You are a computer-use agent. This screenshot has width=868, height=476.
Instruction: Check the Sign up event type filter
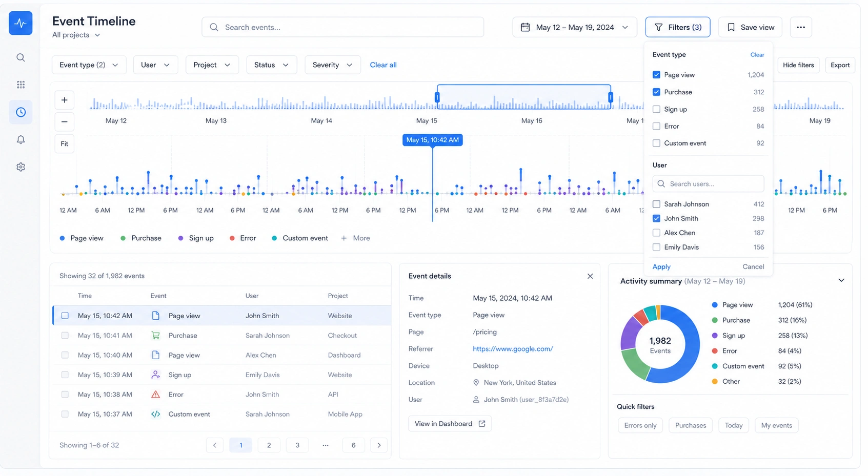(x=656, y=109)
